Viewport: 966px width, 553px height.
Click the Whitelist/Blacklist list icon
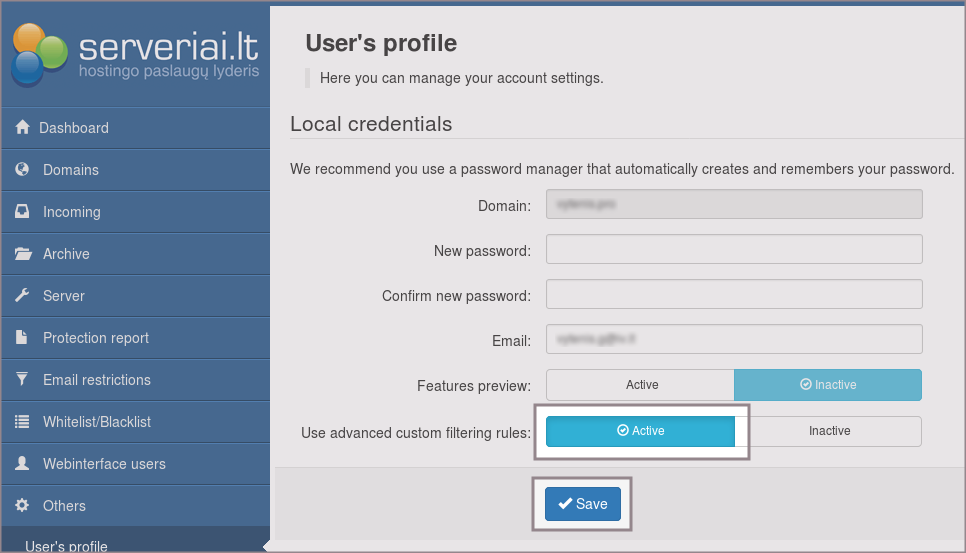click(x=22, y=422)
